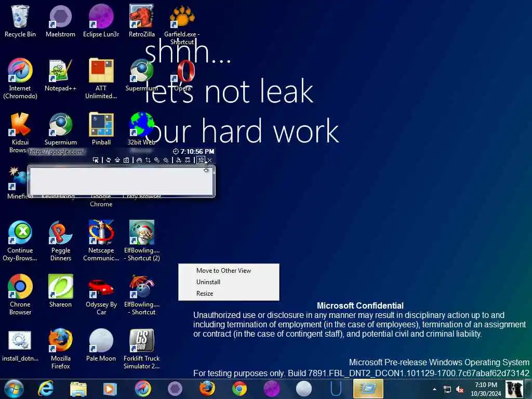
Task: Open the network tray icon
Action: click(x=447, y=389)
